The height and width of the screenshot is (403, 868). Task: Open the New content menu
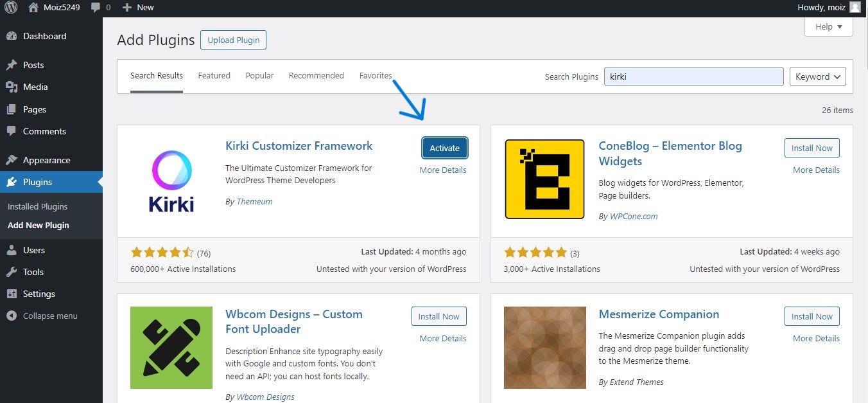[138, 7]
